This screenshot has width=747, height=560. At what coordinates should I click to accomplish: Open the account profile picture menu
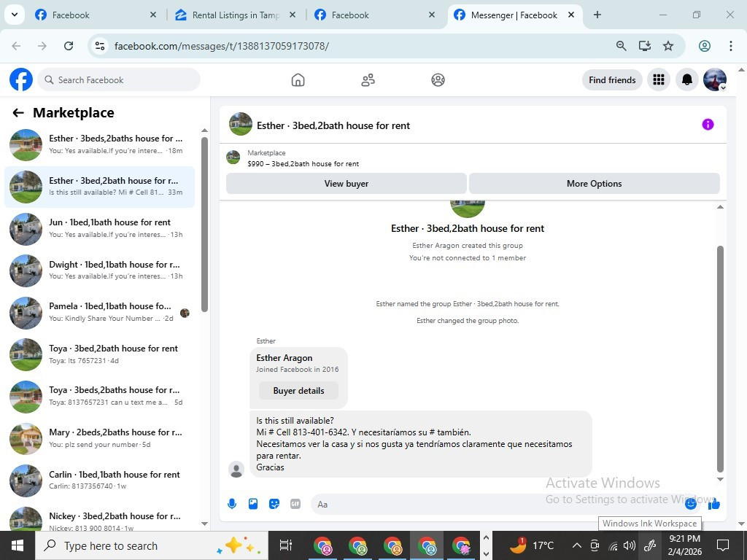715,80
